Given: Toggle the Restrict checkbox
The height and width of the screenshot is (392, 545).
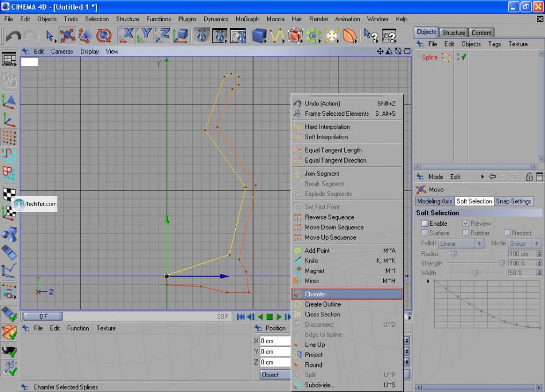Looking at the screenshot, I should (x=507, y=233).
